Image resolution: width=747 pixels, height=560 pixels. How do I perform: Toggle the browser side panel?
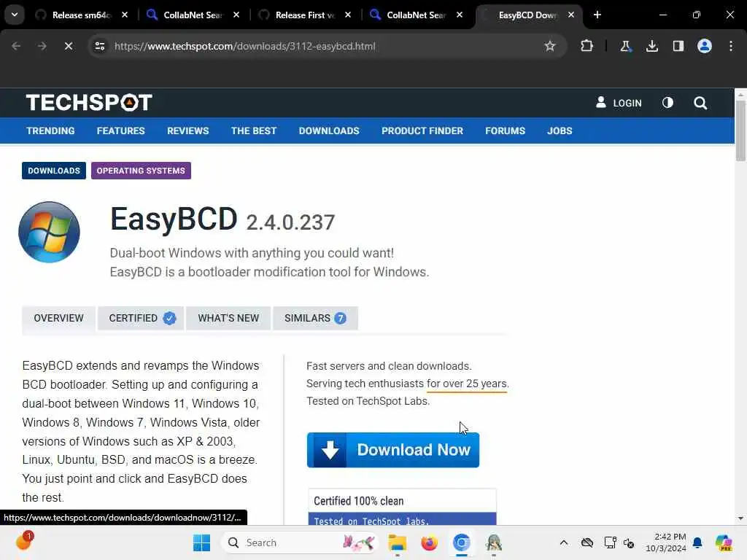coord(678,46)
